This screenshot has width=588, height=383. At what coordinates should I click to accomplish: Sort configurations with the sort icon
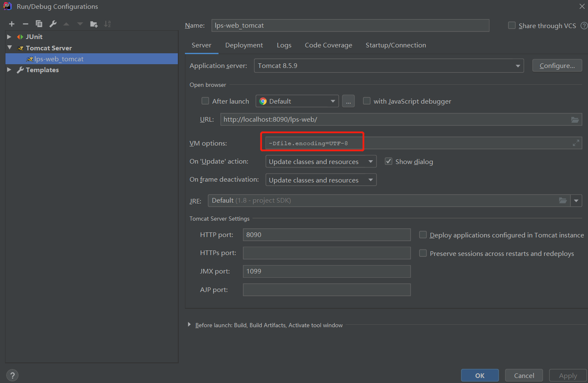pyautogui.click(x=108, y=24)
